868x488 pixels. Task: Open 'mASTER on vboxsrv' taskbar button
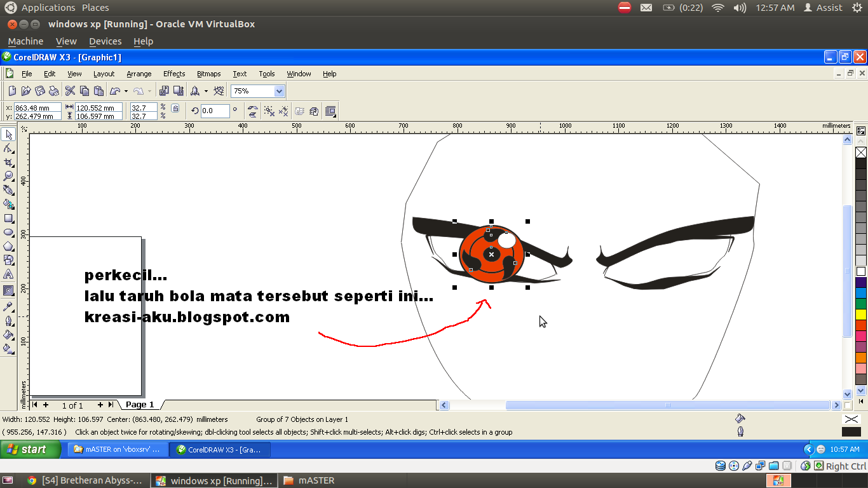click(118, 449)
